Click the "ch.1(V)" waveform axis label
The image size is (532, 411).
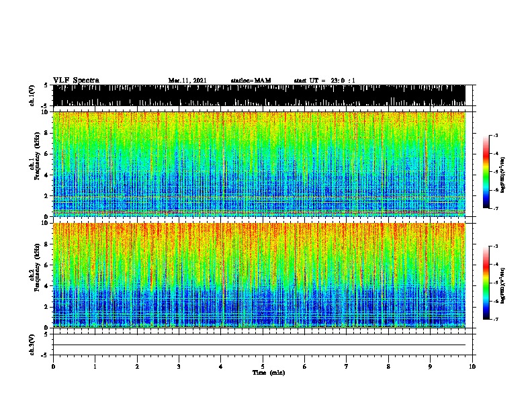[32, 95]
